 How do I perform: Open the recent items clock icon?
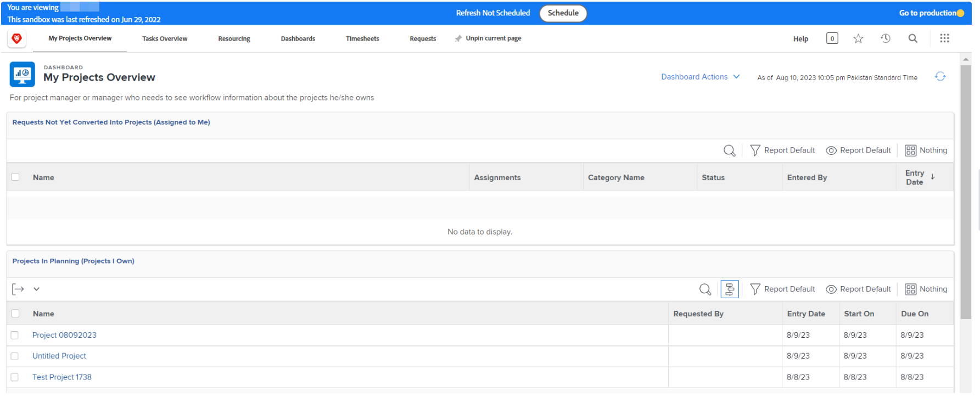[886, 38]
